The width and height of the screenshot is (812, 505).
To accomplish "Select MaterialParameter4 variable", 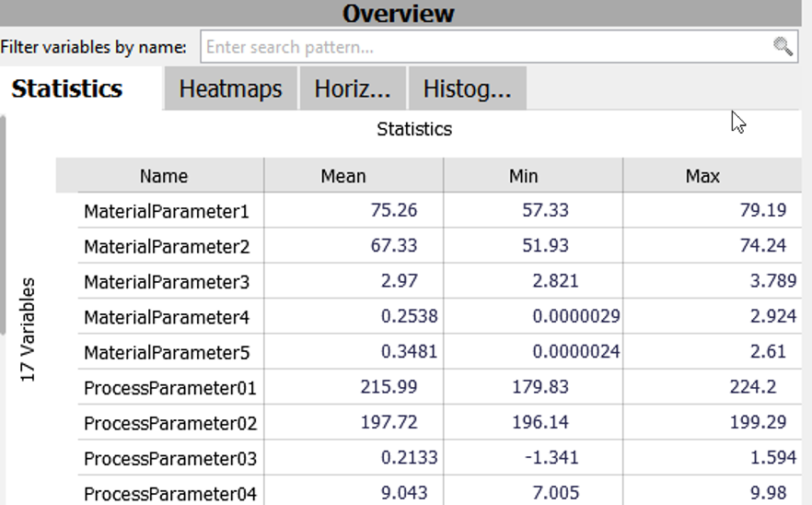I will pos(167,317).
